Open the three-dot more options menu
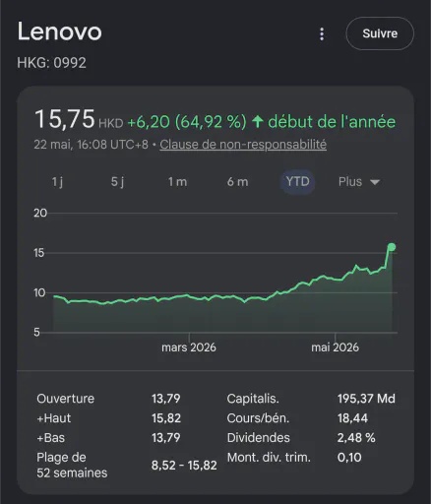 [x=322, y=33]
